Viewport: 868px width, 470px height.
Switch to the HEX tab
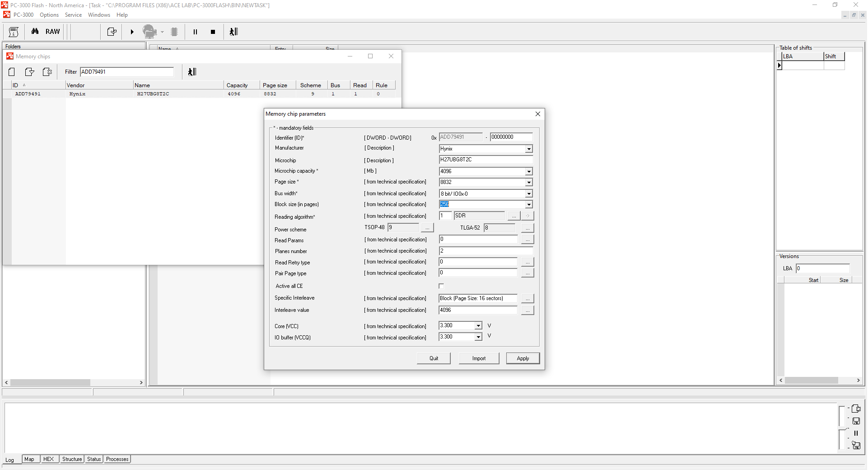click(x=48, y=459)
